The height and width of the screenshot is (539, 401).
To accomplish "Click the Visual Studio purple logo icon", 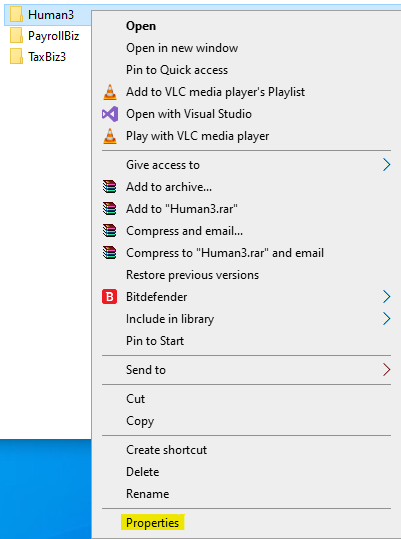I will tap(110, 114).
